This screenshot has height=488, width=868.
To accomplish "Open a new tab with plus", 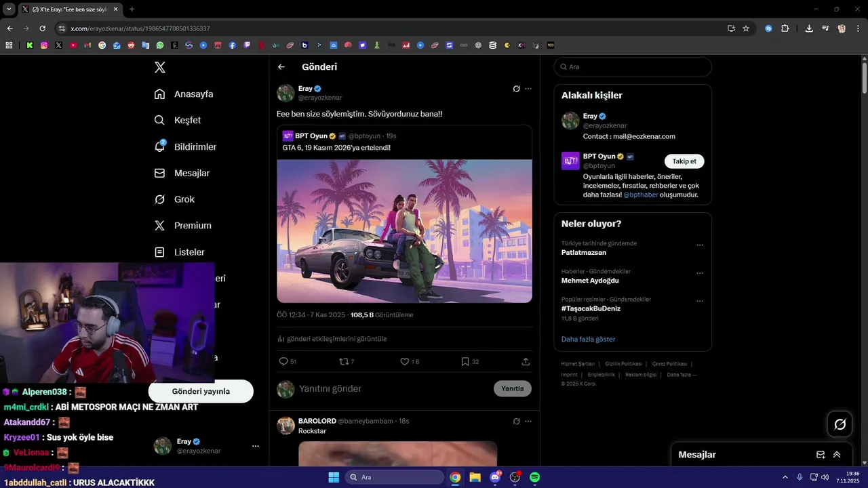I will click(x=132, y=9).
